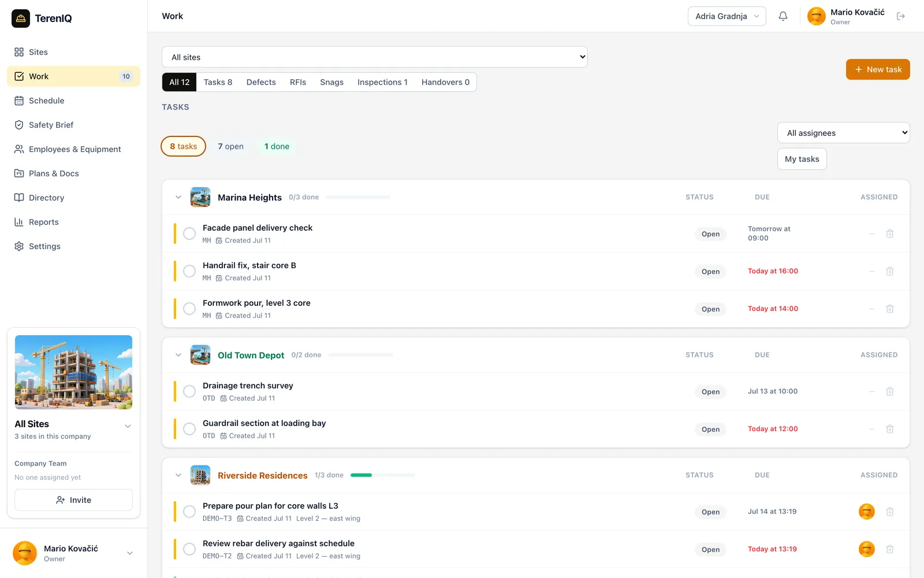Collapse the Marina Heights task group
Viewport: 924px width, 578px height.
pyautogui.click(x=178, y=197)
